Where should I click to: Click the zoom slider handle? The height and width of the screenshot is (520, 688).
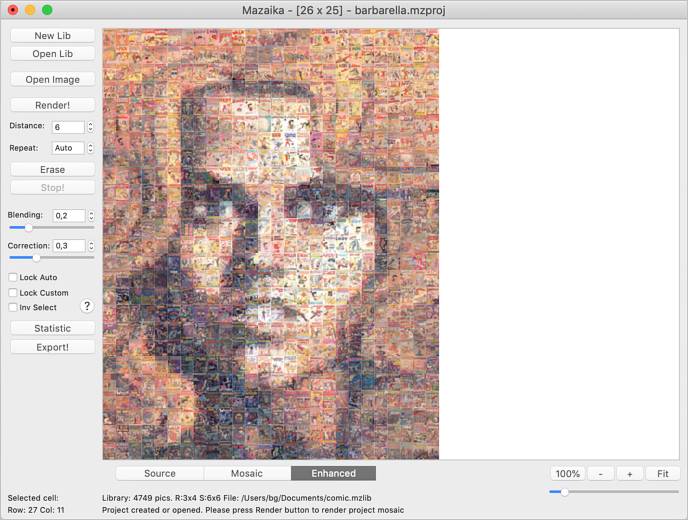(x=564, y=492)
